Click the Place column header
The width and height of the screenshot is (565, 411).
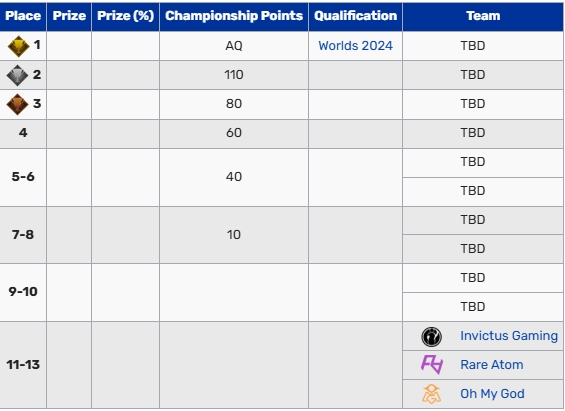[23, 16]
